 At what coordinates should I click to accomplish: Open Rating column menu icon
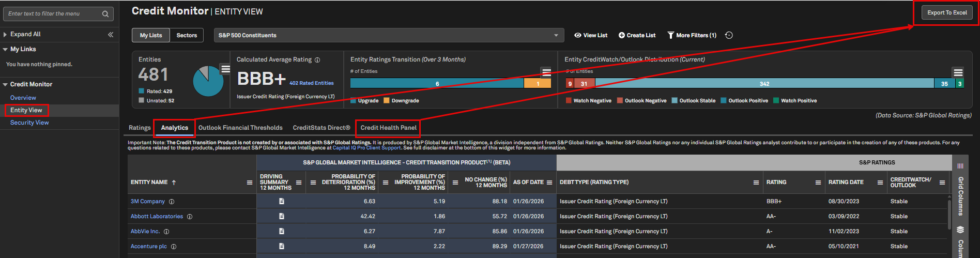(x=818, y=183)
